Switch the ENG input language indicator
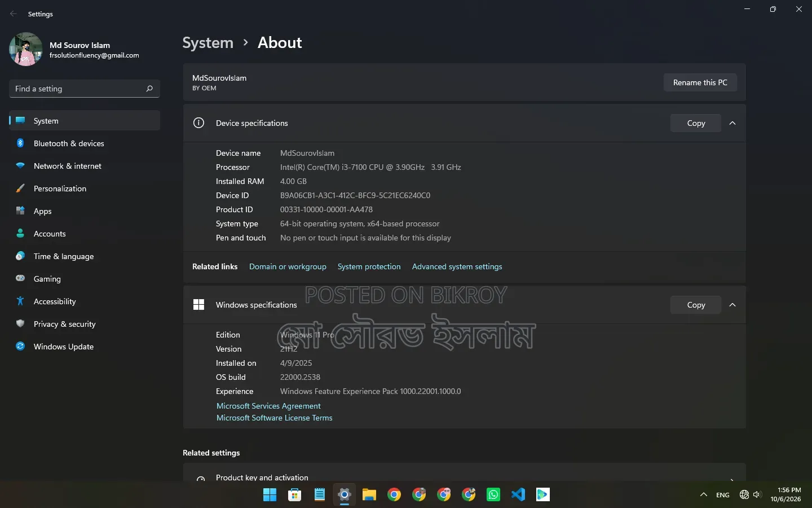 pyautogui.click(x=723, y=495)
